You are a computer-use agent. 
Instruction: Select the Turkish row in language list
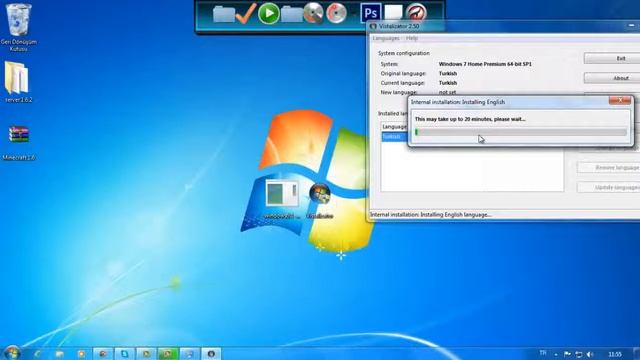click(x=394, y=137)
